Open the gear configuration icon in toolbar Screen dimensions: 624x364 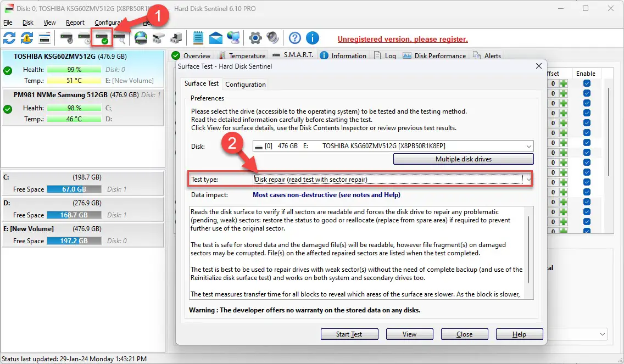(x=255, y=38)
